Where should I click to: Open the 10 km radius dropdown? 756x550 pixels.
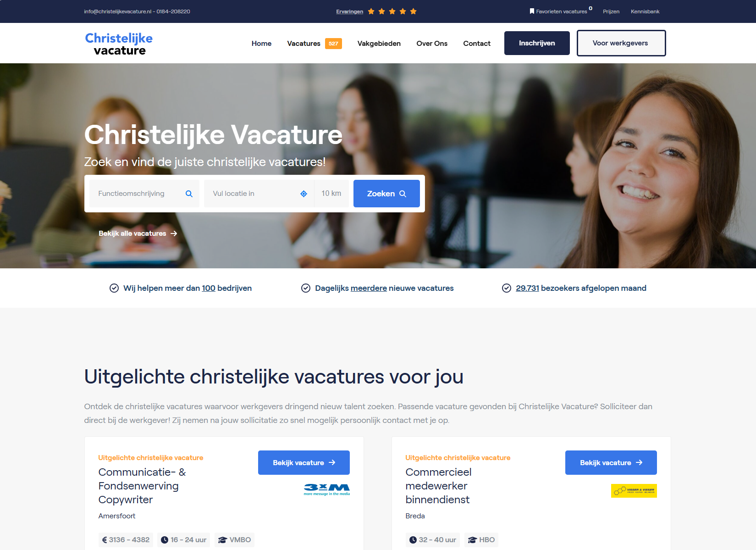(x=331, y=194)
